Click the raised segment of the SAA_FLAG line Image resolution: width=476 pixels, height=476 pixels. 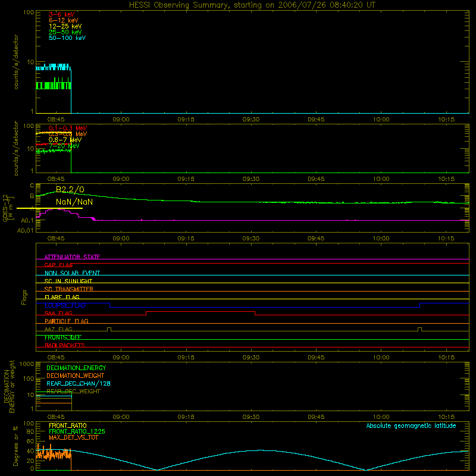[201, 311]
